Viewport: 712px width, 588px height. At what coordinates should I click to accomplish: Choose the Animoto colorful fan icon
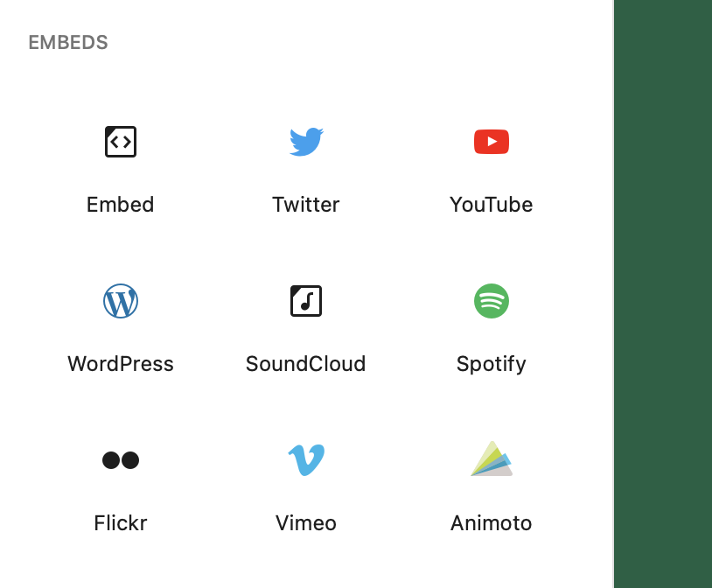point(492,459)
